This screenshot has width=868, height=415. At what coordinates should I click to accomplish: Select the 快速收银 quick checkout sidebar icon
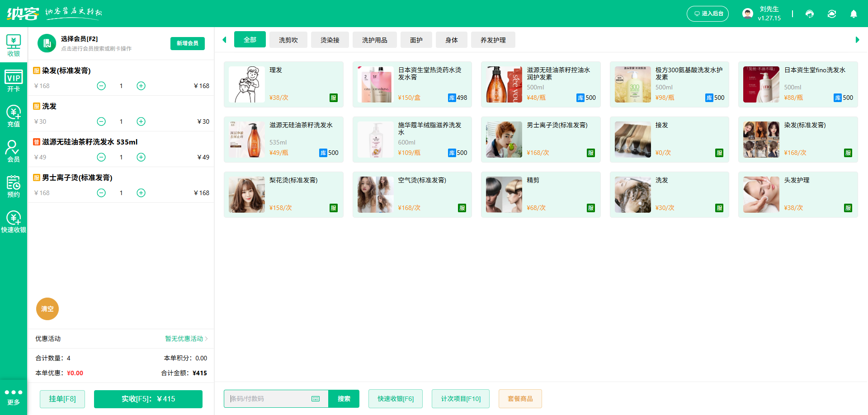pyautogui.click(x=14, y=220)
